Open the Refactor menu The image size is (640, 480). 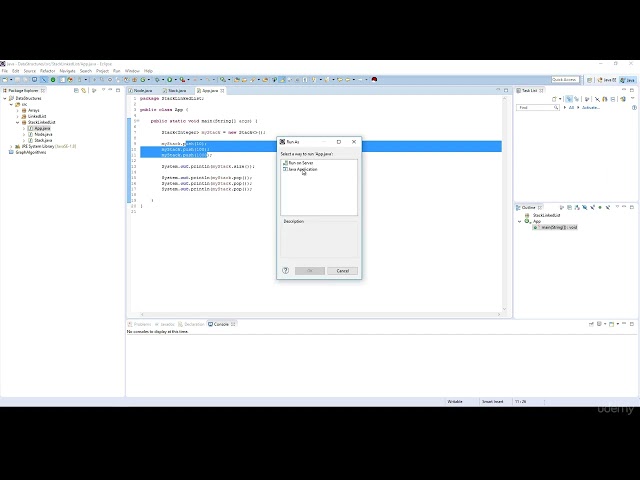[47, 71]
